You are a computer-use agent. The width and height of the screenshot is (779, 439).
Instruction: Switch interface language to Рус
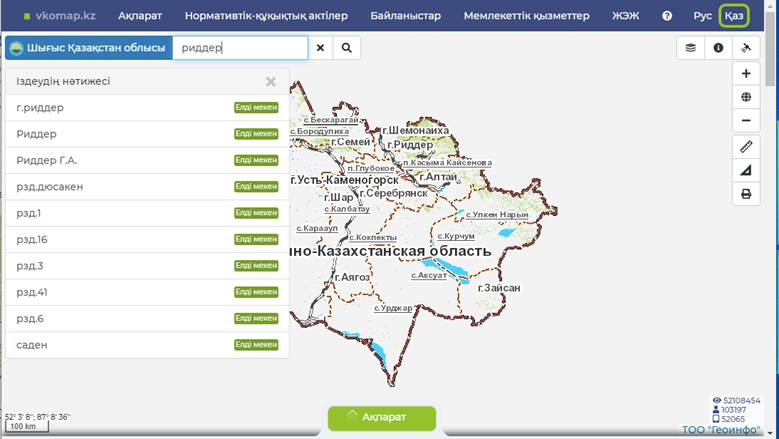pos(702,17)
